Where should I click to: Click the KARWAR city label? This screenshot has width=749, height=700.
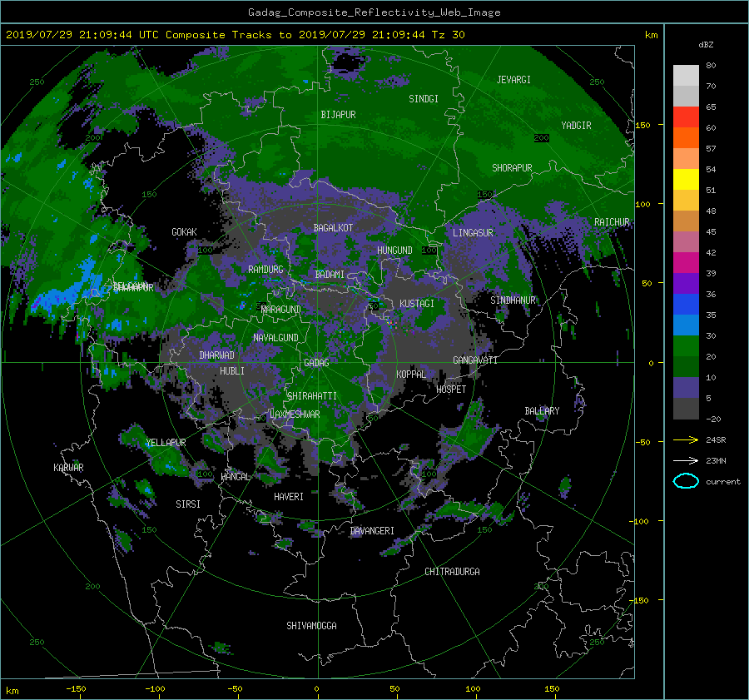click(x=69, y=467)
